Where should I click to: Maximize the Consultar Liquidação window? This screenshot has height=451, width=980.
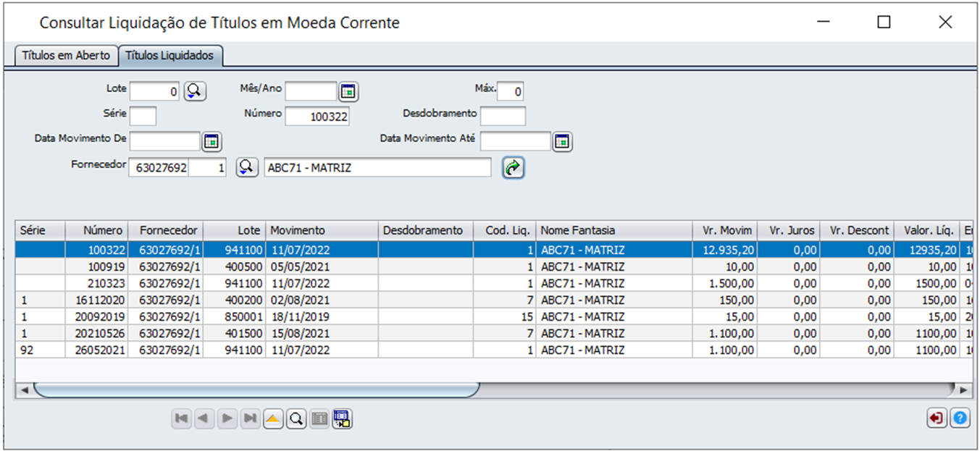click(x=884, y=22)
